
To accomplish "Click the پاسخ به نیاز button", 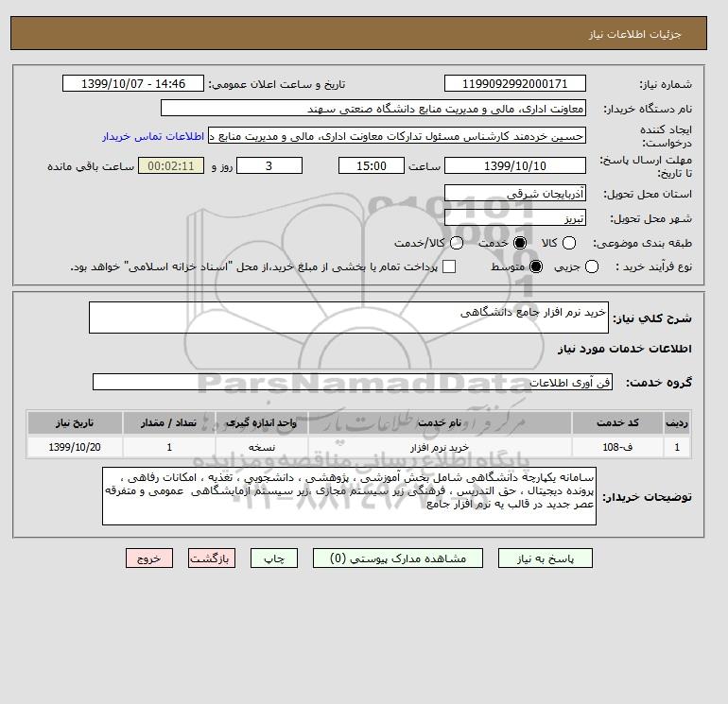I will click(546, 558).
